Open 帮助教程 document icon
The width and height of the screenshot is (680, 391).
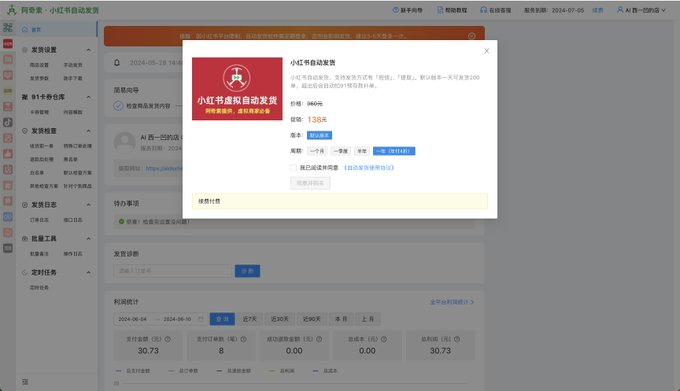(440, 10)
